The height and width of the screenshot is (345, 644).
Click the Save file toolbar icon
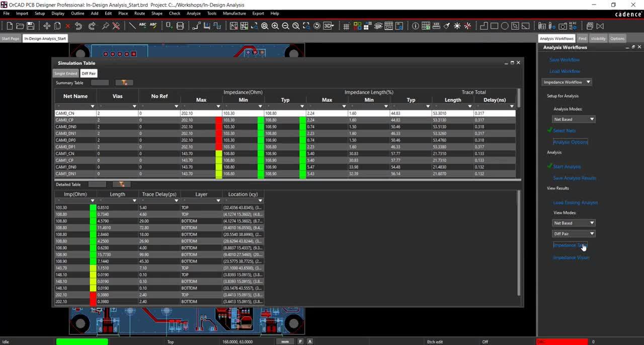pyautogui.click(x=30, y=26)
